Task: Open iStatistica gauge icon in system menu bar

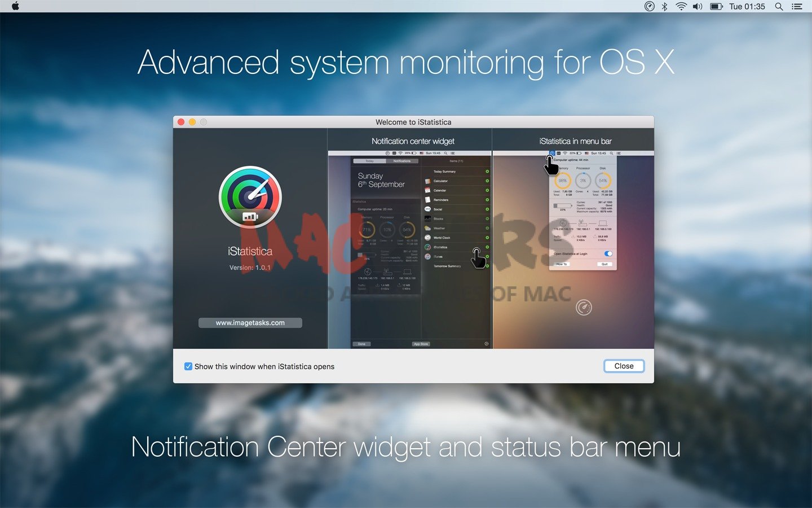Action: coord(650,6)
